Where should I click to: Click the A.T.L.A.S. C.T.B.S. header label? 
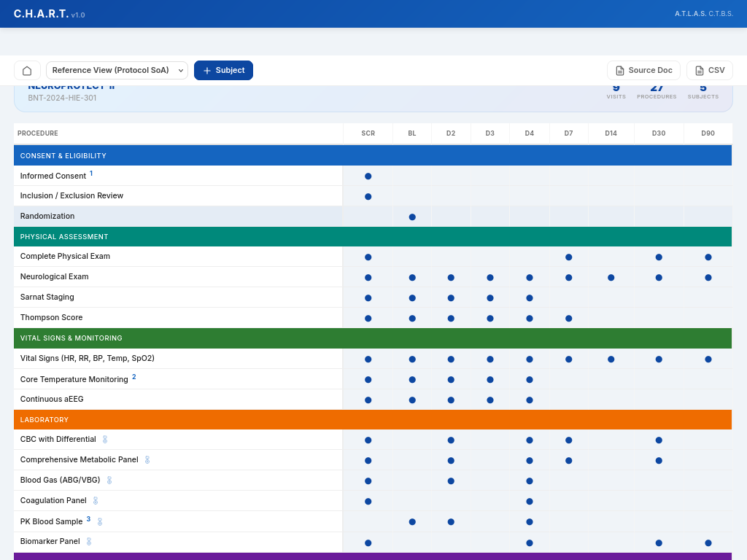tap(705, 13)
